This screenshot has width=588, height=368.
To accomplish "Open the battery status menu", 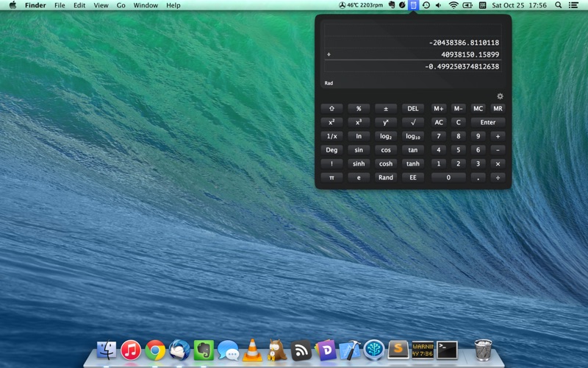I will point(467,5).
